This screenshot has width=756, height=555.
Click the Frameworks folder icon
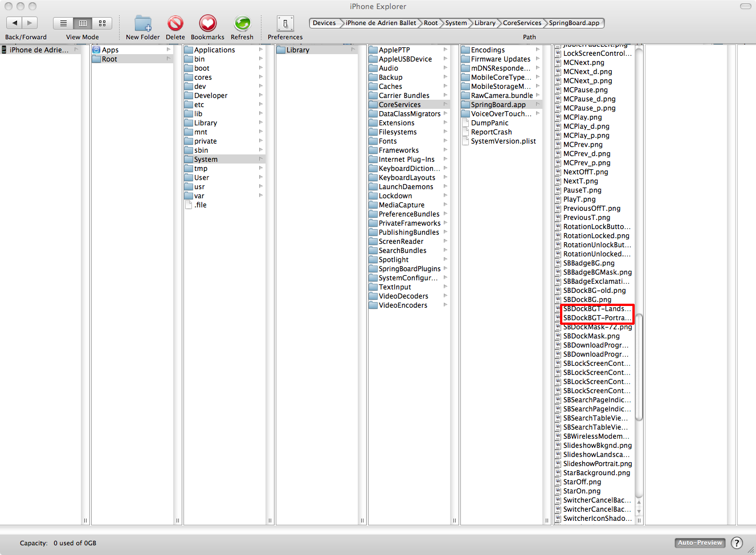(x=373, y=150)
